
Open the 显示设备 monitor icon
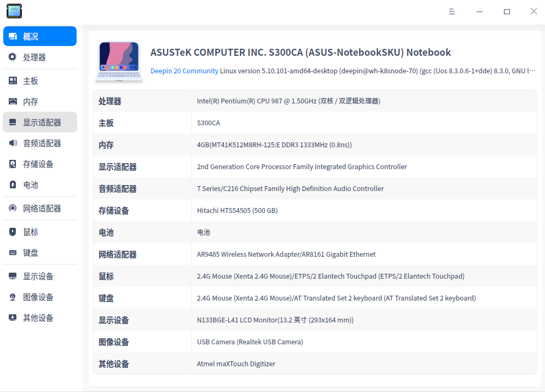tap(12, 276)
